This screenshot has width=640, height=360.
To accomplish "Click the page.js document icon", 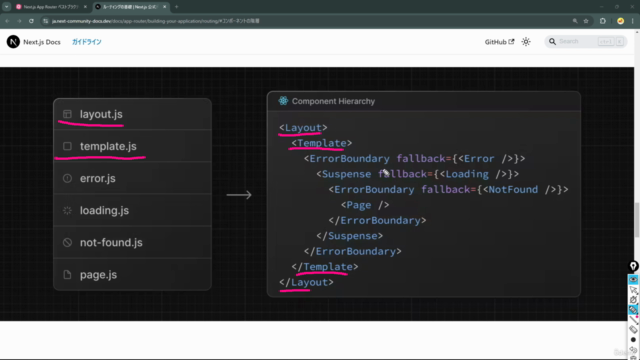I will (x=67, y=275).
